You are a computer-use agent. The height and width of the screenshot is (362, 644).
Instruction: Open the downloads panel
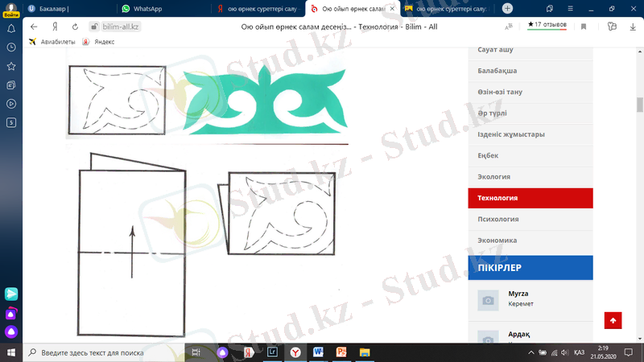(x=633, y=27)
